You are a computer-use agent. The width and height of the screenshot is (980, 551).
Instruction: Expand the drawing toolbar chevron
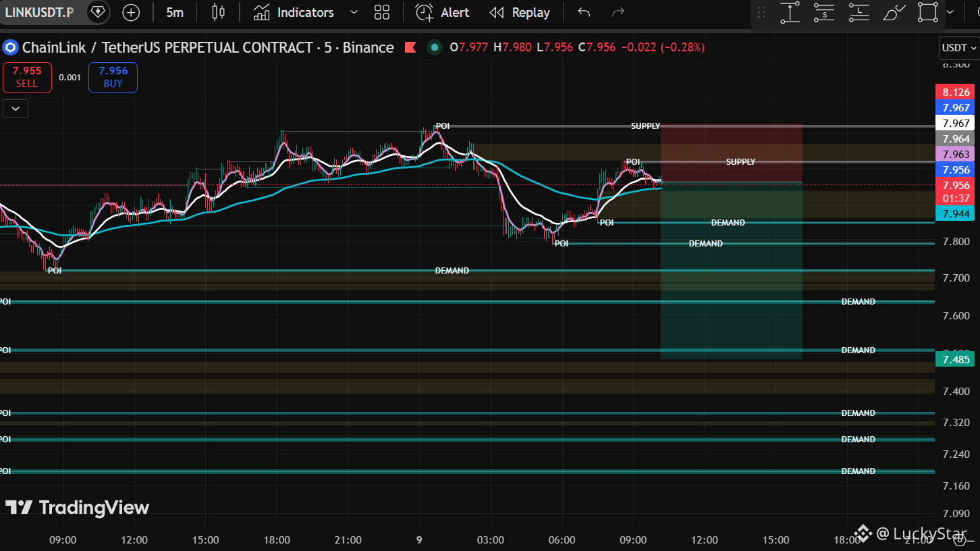click(x=950, y=12)
